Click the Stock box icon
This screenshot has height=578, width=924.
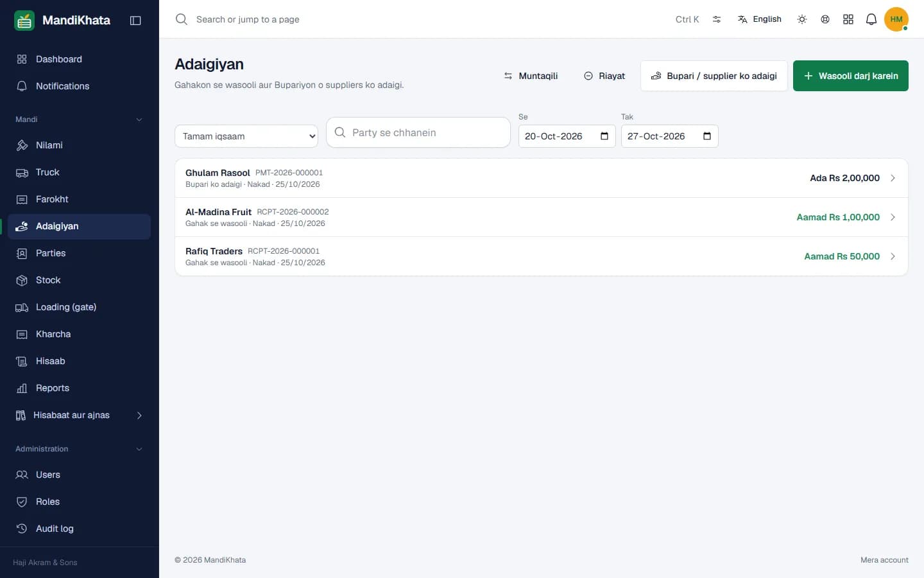click(22, 280)
